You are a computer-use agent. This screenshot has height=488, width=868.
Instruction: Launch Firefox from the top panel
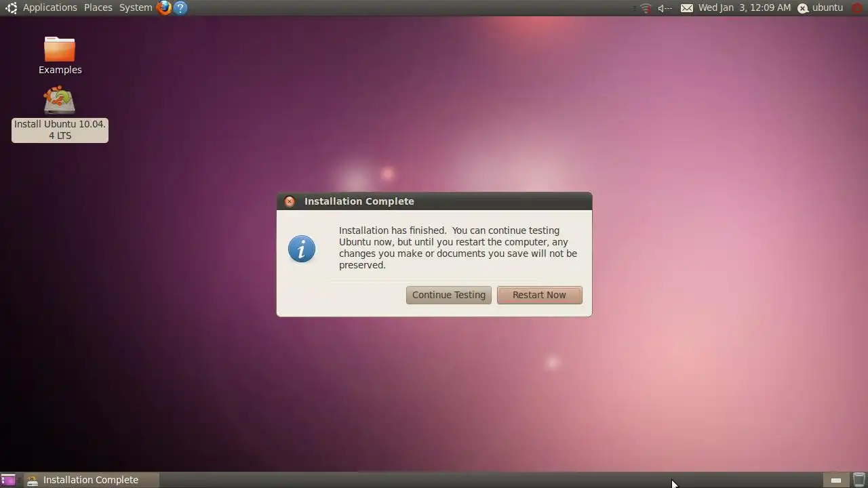164,8
